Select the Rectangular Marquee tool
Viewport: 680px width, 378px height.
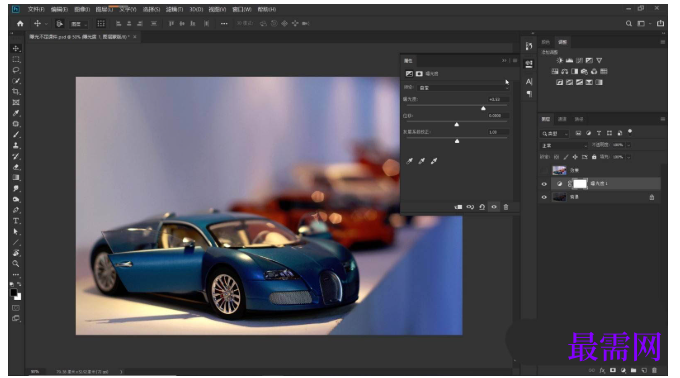[16, 59]
